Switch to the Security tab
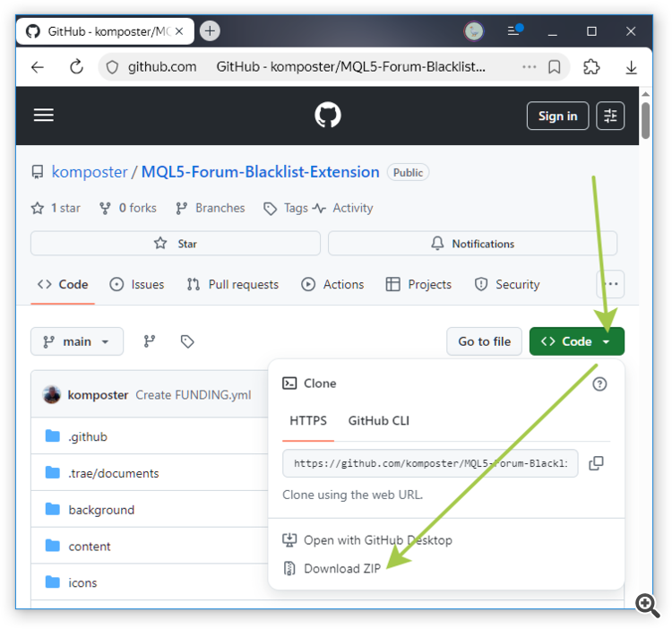This screenshot has width=672, height=629. point(507,285)
